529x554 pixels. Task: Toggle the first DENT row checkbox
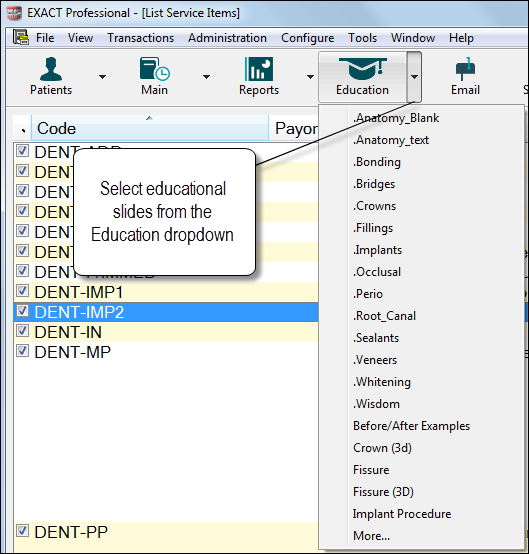pyautogui.click(x=22, y=151)
